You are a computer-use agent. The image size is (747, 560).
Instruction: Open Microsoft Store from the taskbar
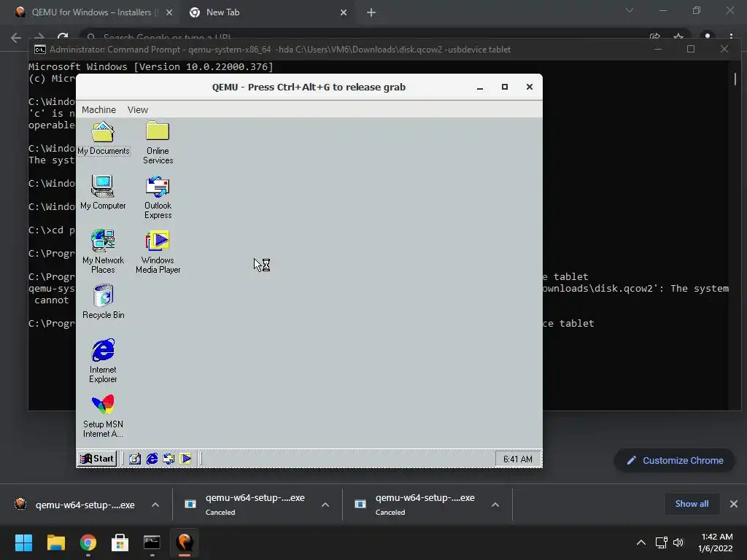(120, 542)
